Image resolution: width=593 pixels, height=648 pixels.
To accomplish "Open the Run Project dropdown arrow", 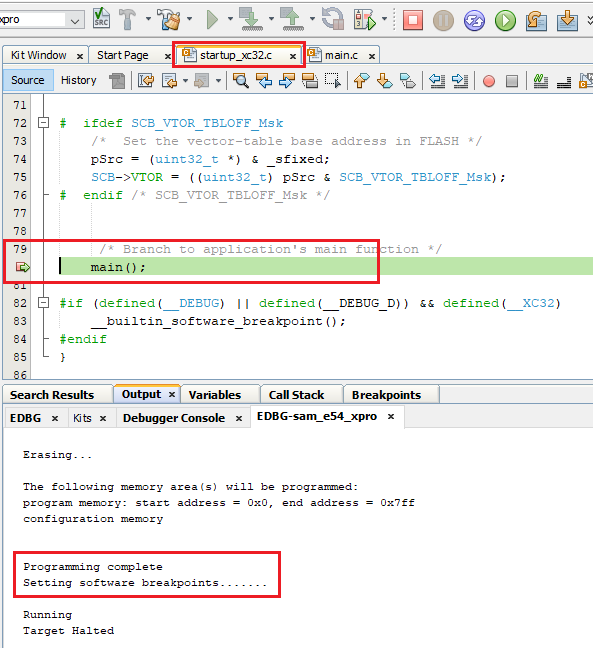I will (230, 19).
